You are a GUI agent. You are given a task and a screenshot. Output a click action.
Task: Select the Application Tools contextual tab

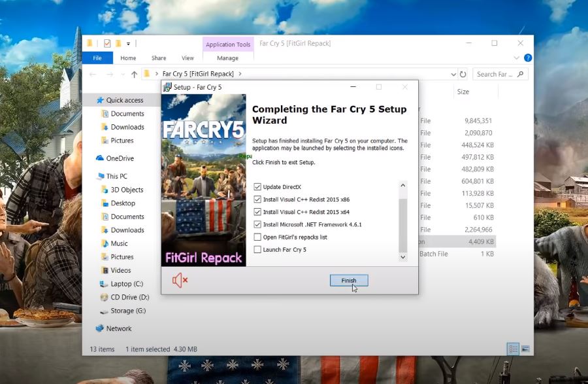pos(228,44)
